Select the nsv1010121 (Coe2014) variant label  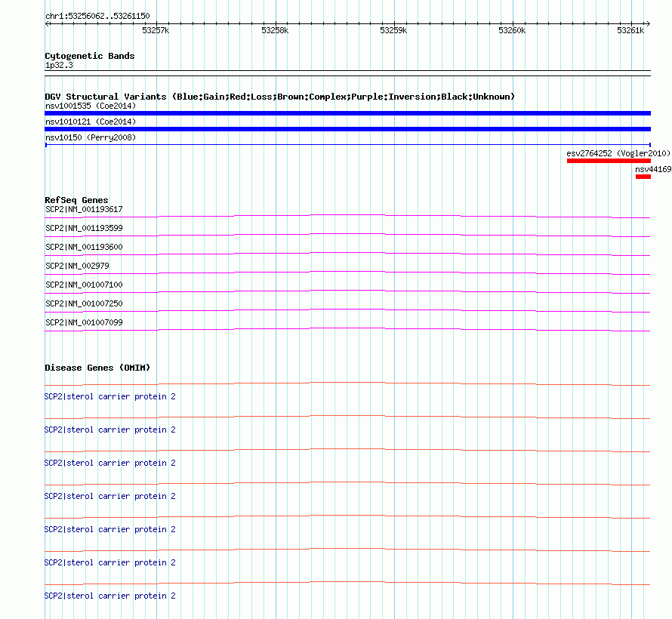click(x=91, y=122)
